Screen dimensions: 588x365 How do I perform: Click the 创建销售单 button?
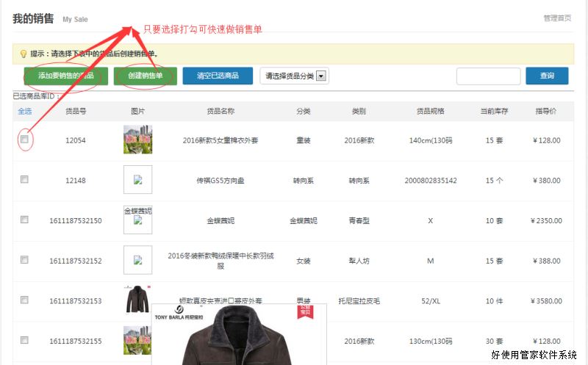click(x=145, y=76)
